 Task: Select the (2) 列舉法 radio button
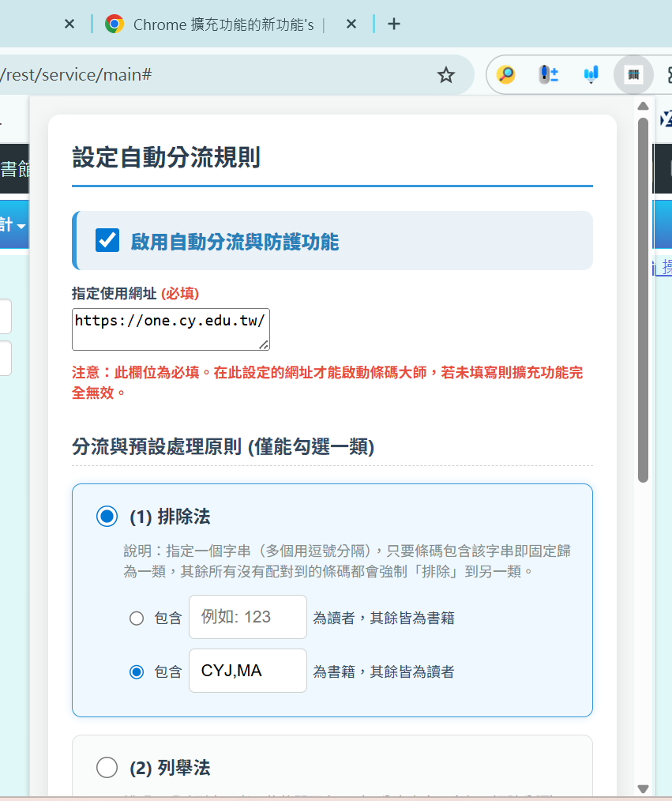(x=107, y=767)
